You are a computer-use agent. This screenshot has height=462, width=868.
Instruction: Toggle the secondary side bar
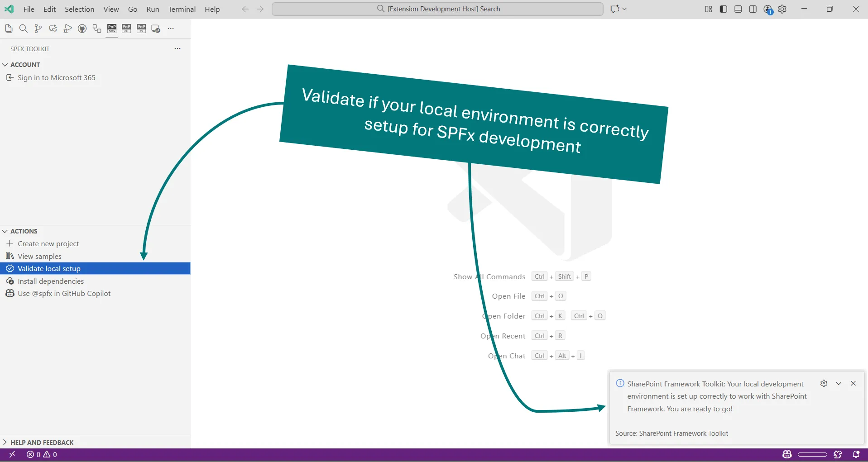point(753,9)
